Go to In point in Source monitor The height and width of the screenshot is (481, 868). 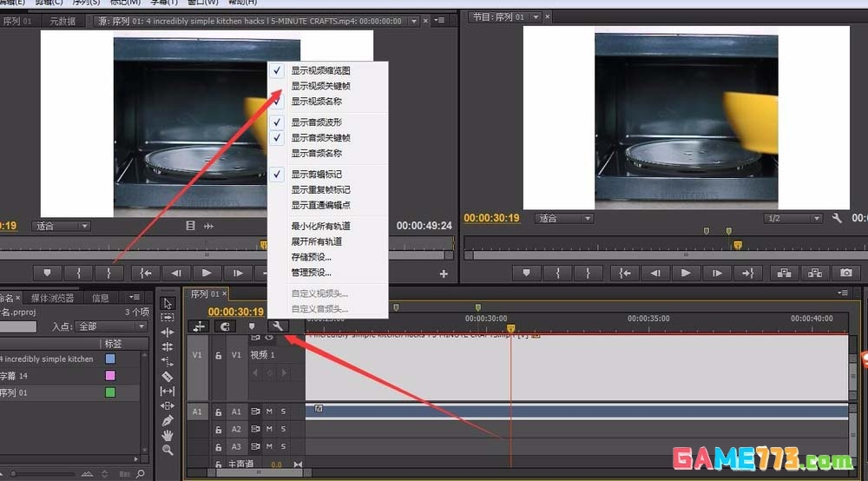pos(146,273)
